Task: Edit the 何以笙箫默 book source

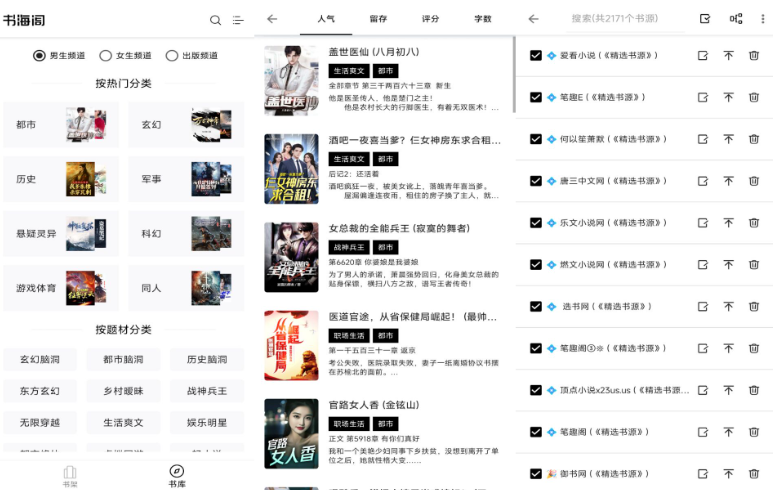Action: tap(703, 140)
